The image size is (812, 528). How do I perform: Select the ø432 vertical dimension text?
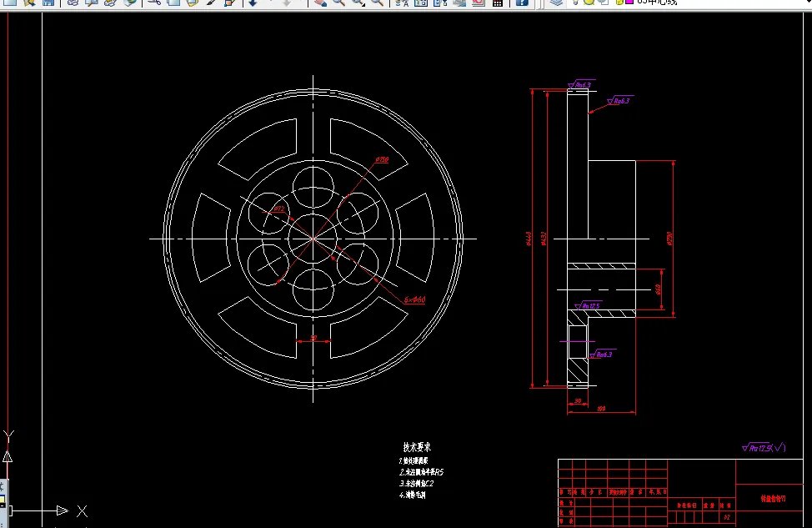[544, 239]
